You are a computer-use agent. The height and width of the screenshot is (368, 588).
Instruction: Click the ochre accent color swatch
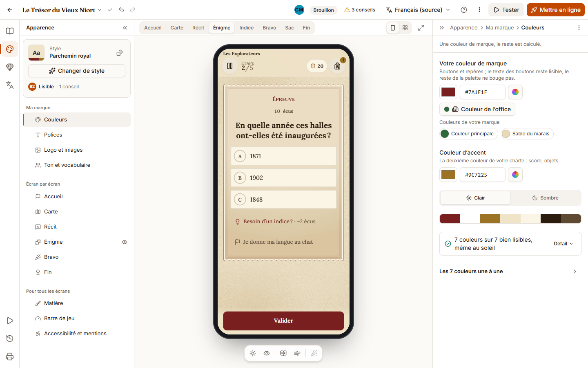point(448,175)
